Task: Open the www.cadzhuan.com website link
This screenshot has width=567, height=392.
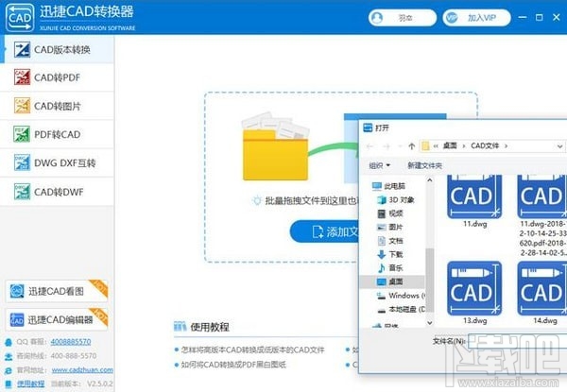Action: (82, 370)
